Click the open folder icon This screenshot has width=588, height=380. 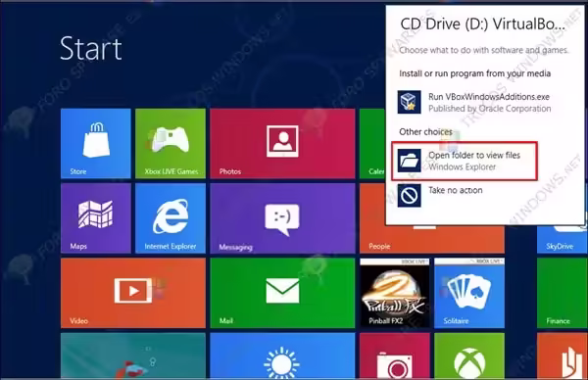(409, 161)
